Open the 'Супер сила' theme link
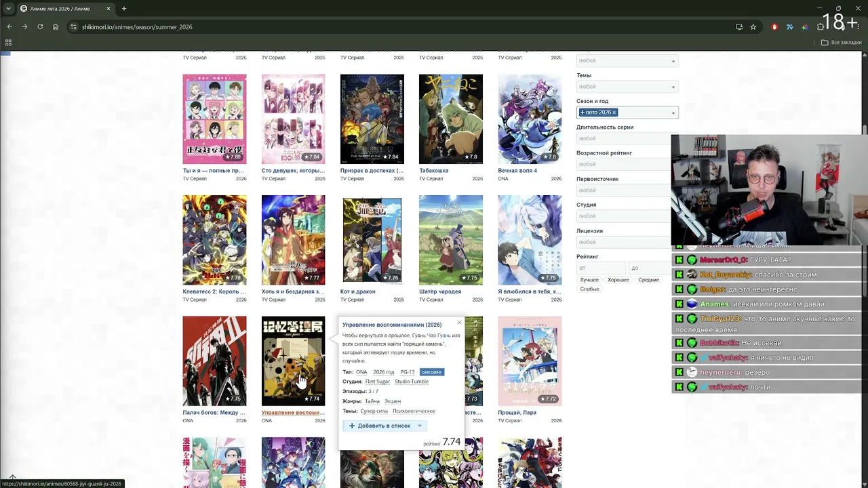 374,411
